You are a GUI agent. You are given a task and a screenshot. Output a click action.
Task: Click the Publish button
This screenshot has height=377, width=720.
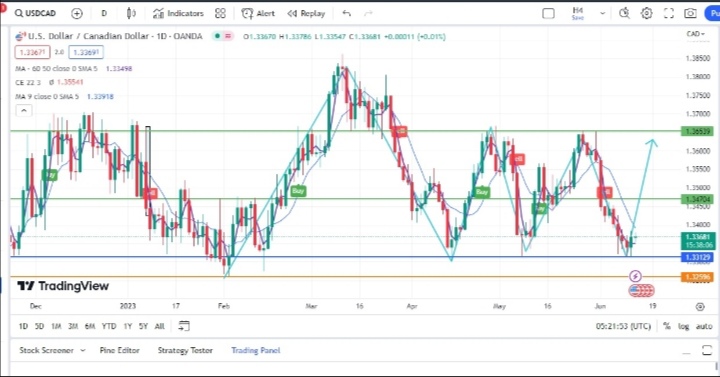click(712, 13)
